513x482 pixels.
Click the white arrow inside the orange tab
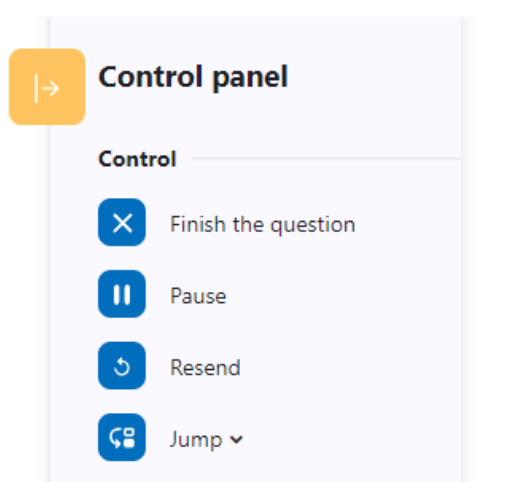[47, 88]
